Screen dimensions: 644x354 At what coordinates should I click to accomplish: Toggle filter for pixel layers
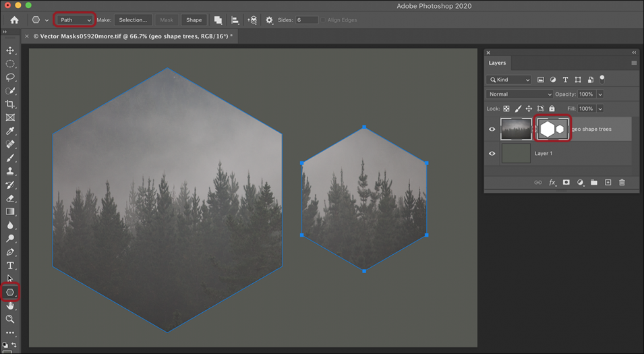click(x=541, y=80)
